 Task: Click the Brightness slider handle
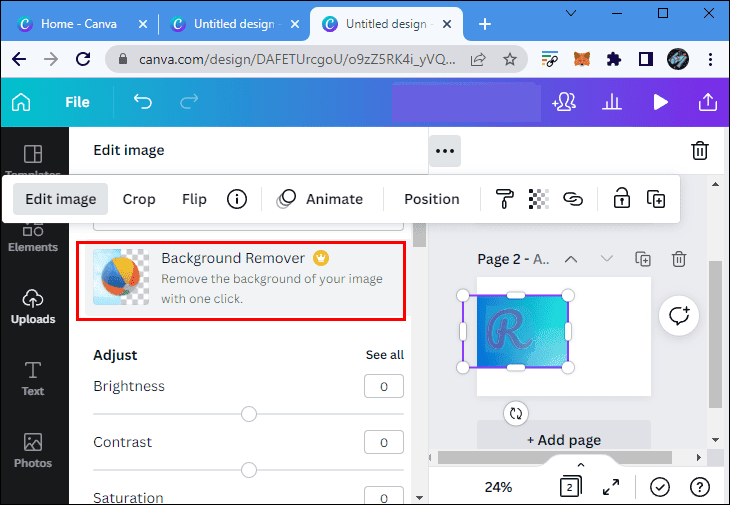click(249, 414)
